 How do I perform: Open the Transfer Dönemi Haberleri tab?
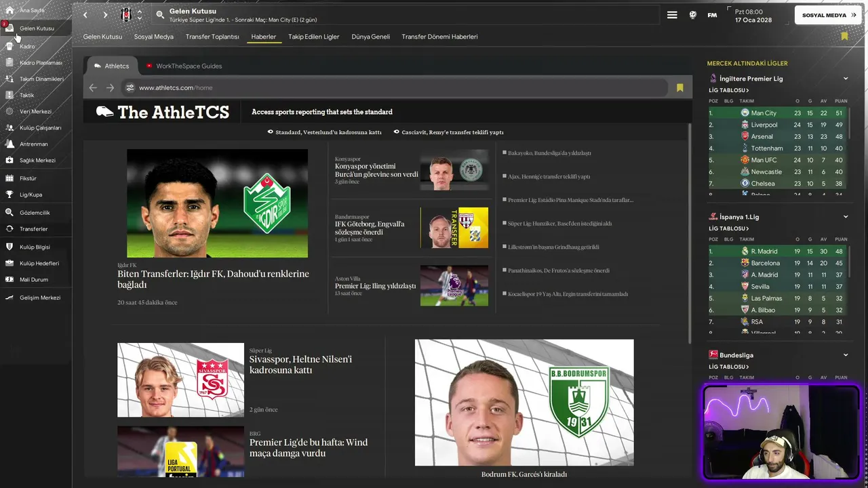(x=439, y=37)
